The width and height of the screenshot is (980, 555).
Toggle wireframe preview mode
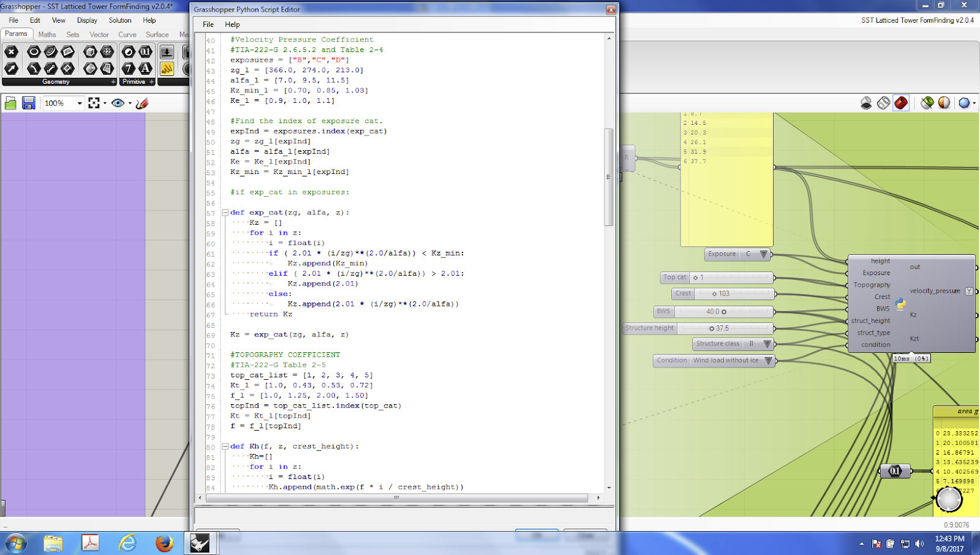pos(883,103)
